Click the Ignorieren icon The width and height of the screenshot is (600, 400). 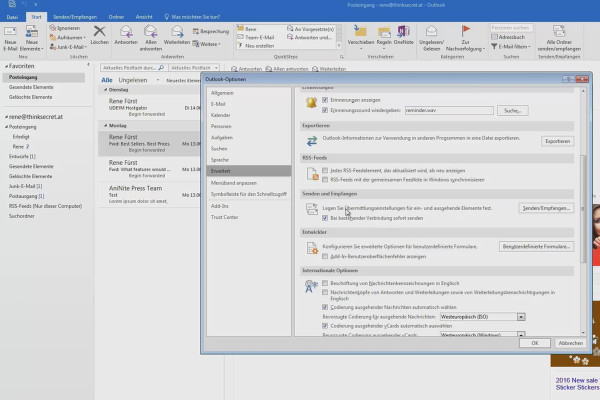53,28
